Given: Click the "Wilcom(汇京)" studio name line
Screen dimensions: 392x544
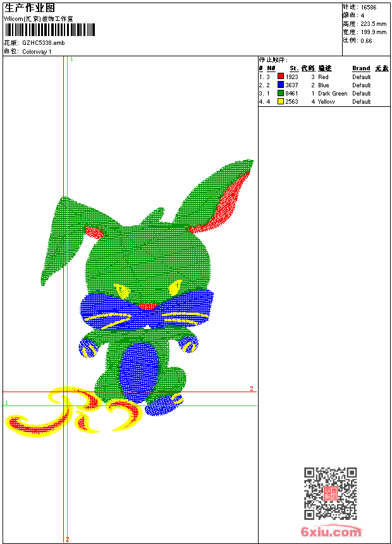Looking at the screenshot, I should tap(39, 19).
